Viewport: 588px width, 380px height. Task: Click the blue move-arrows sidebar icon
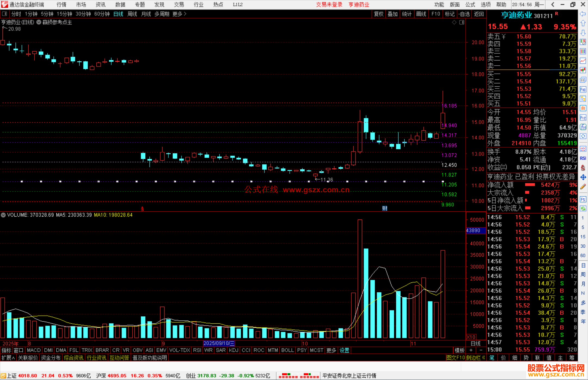coord(583,177)
